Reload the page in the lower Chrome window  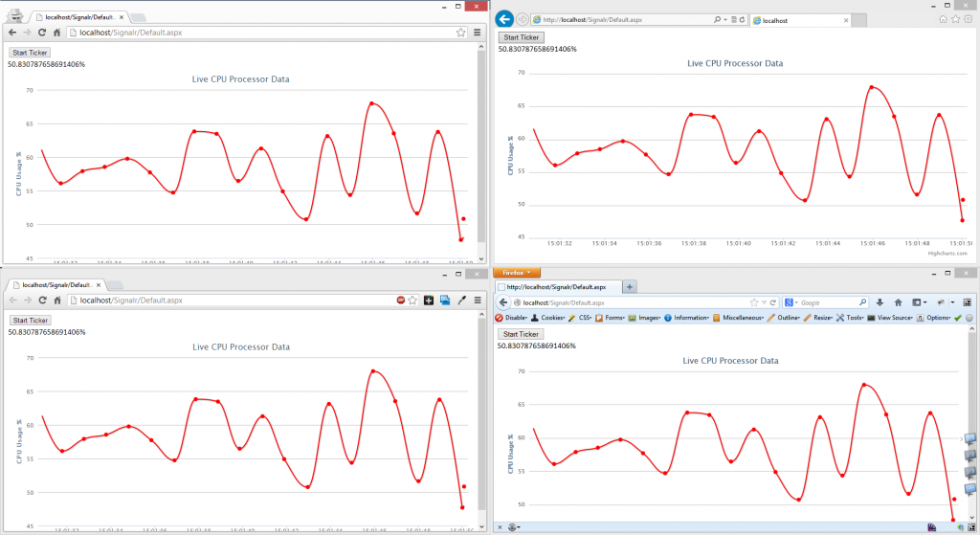42,300
